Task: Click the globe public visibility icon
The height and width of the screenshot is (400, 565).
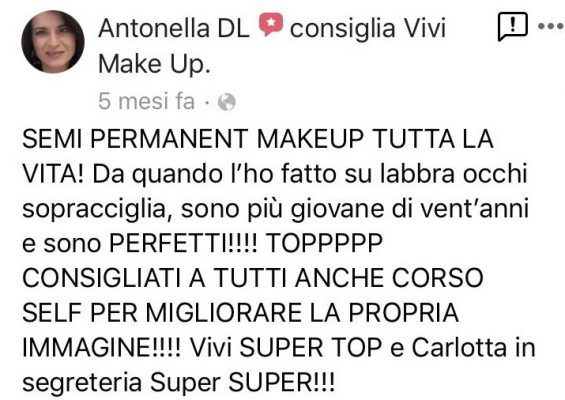Action: (x=227, y=102)
